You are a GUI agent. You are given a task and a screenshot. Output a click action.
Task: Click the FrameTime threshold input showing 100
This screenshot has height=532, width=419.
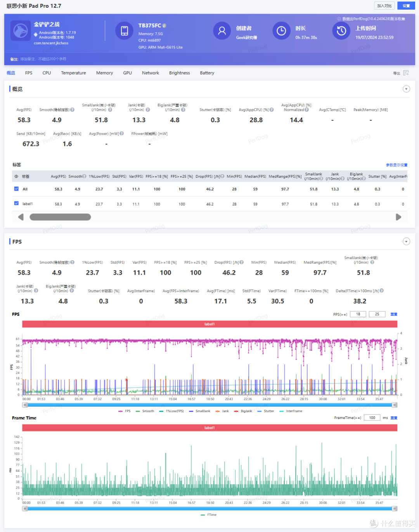(x=372, y=418)
